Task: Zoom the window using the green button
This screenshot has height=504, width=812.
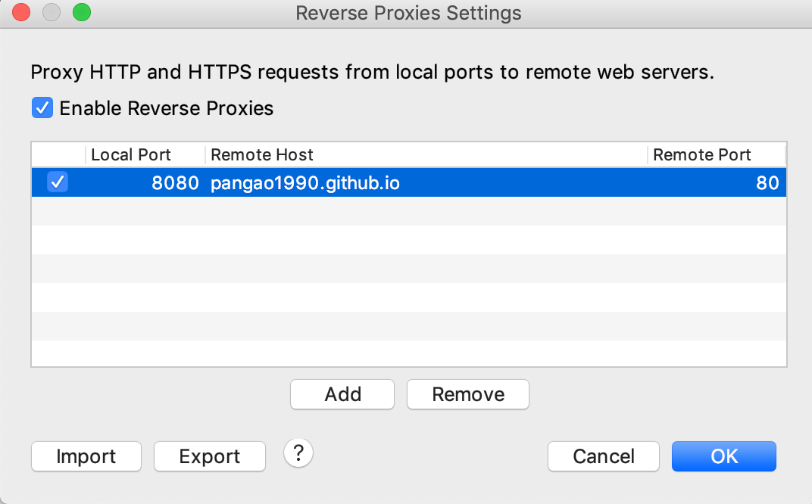Action: 82,12
